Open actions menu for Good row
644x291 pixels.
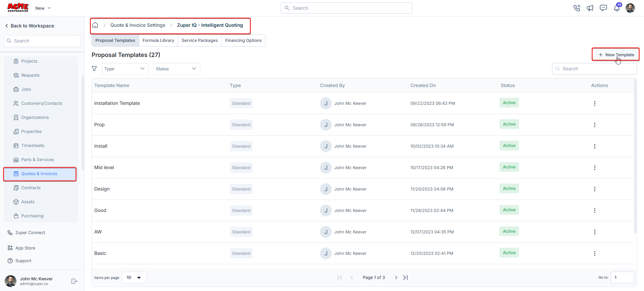pos(595,211)
